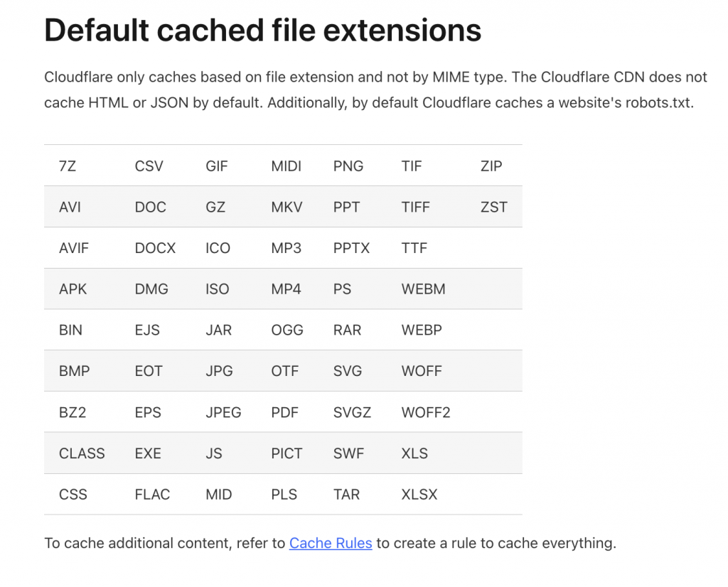Click the ZST extension cell

pyautogui.click(x=494, y=207)
